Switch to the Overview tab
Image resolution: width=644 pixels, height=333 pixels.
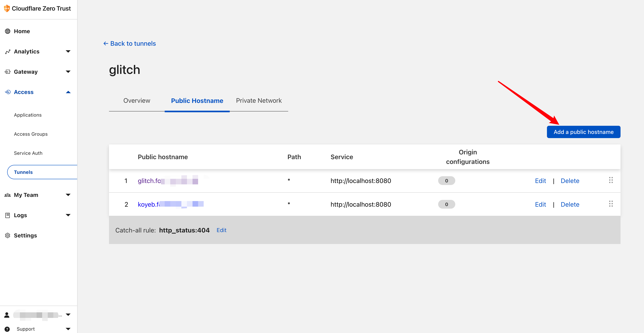(x=137, y=100)
